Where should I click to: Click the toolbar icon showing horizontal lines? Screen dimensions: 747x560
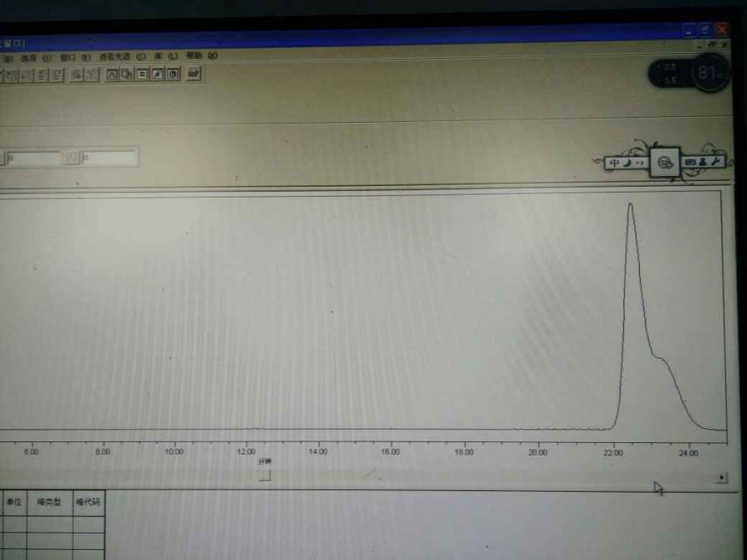[x=142, y=75]
